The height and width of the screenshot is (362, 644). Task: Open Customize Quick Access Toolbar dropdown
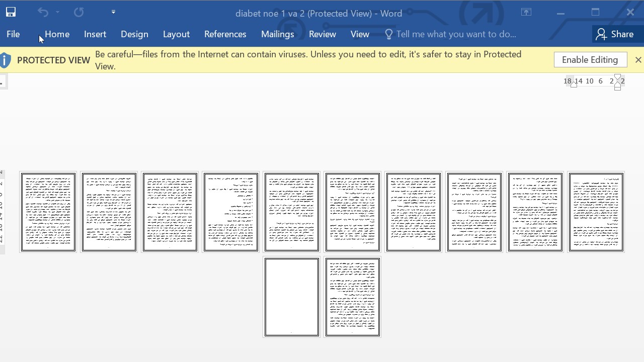113,12
